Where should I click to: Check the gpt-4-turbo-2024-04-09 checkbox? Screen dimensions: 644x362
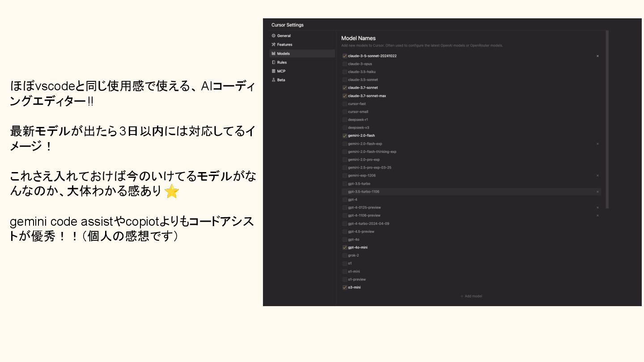(345, 223)
